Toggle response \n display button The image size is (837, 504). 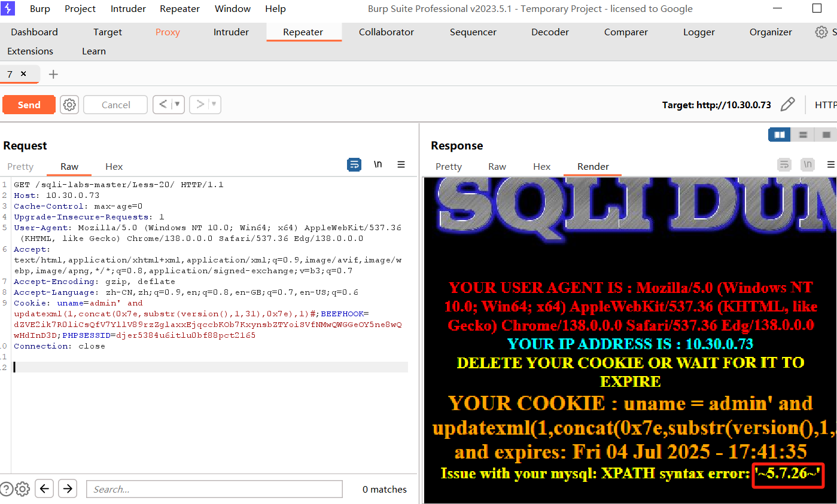click(x=808, y=164)
